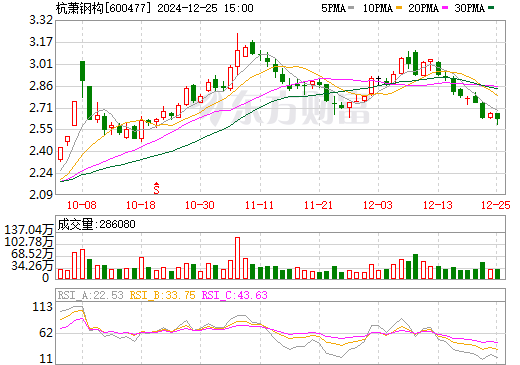Click the magenta 20PMA color swatch

tap(445, 8)
